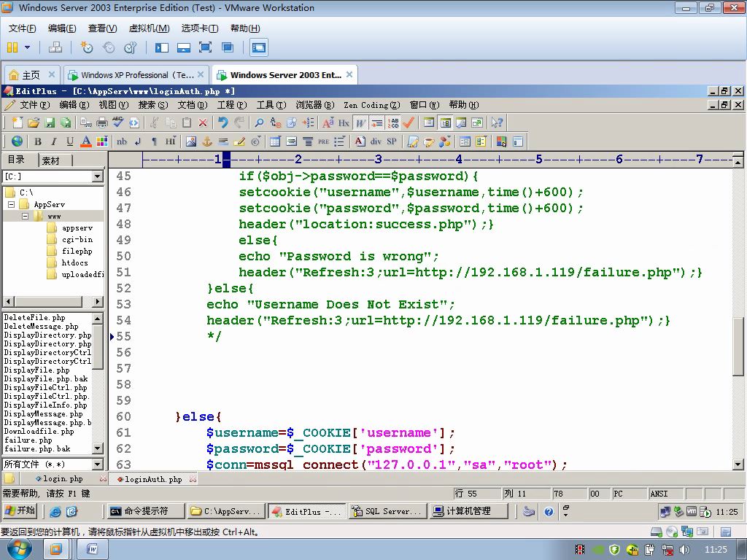The image size is (747, 560).
Task: Click the font color A icon
Action: (x=86, y=141)
